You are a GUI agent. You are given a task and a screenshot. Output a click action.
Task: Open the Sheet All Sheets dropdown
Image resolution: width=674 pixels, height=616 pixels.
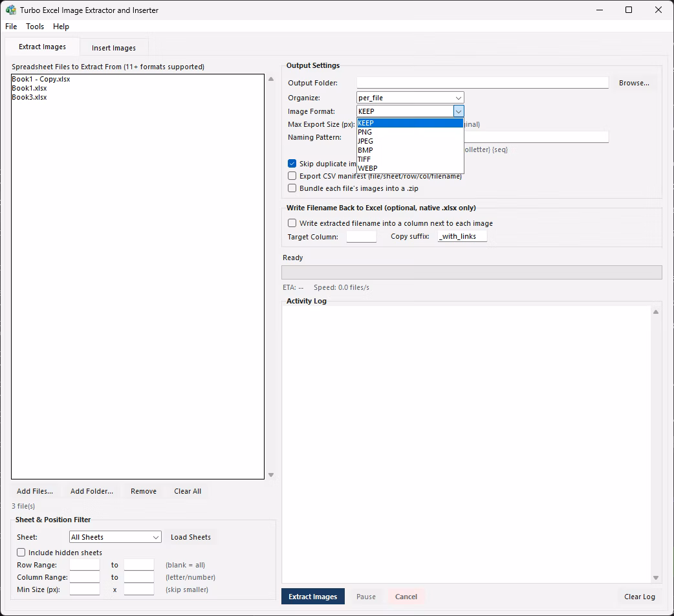point(115,537)
